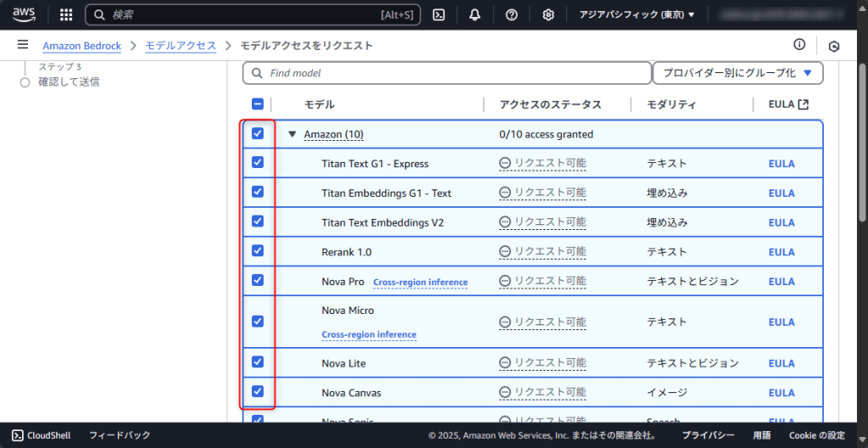The image size is (868, 448).
Task: Click the モデル column header
Action: (x=320, y=104)
